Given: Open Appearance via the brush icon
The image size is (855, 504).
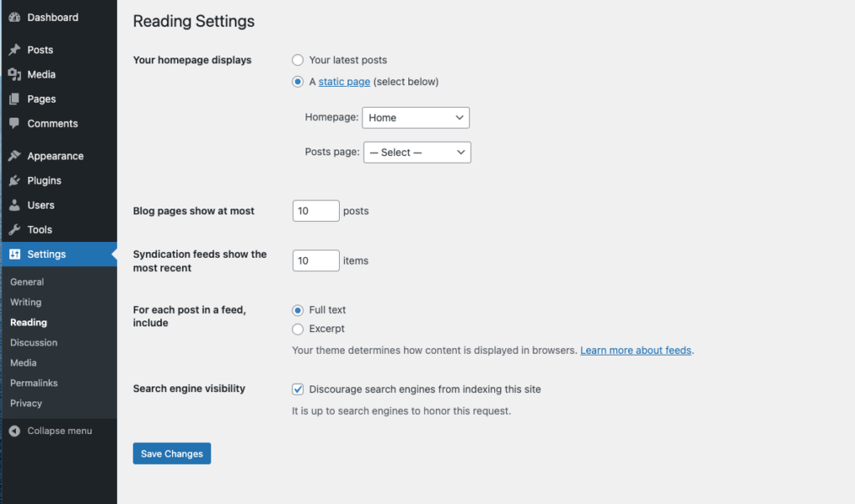Looking at the screenshot, I should click(x=13, y=155).
